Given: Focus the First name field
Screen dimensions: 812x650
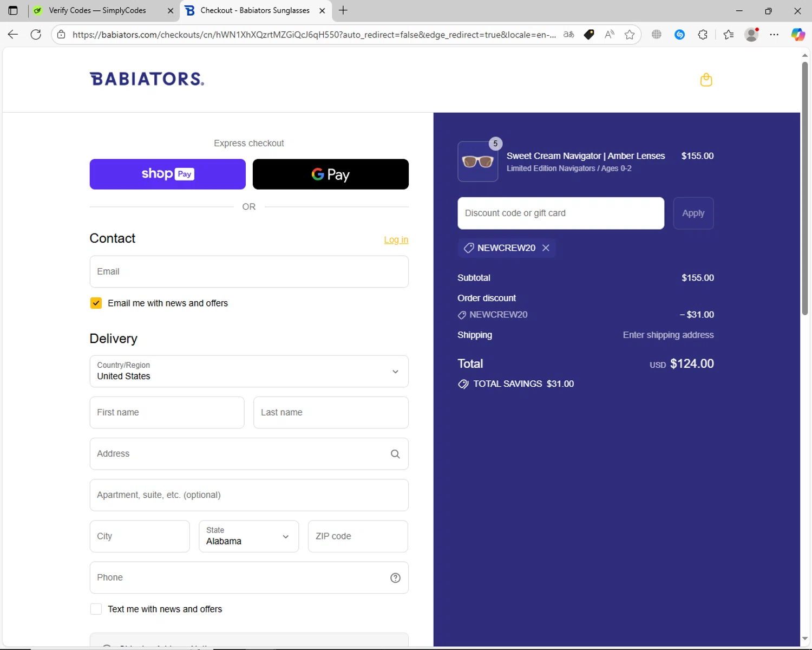Looking at the screenshot, I should [167, 413].
